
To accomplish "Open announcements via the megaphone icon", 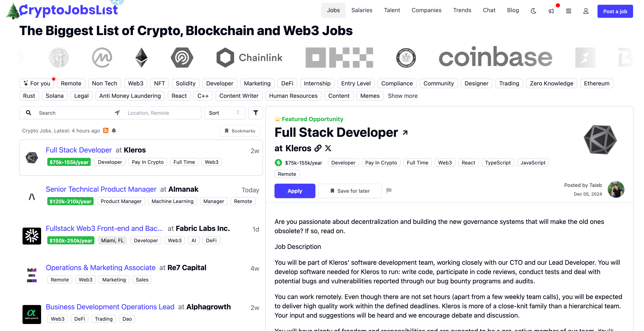I will 551,11.
